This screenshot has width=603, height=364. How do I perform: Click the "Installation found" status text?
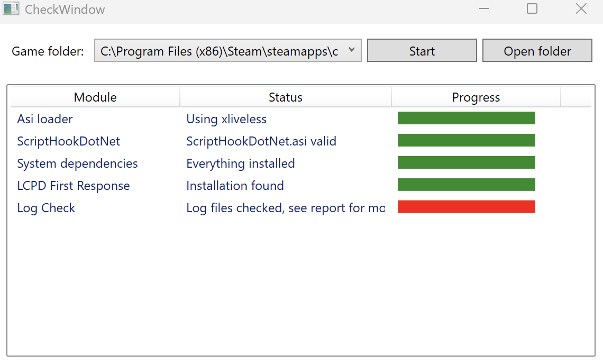pos(235,186)
